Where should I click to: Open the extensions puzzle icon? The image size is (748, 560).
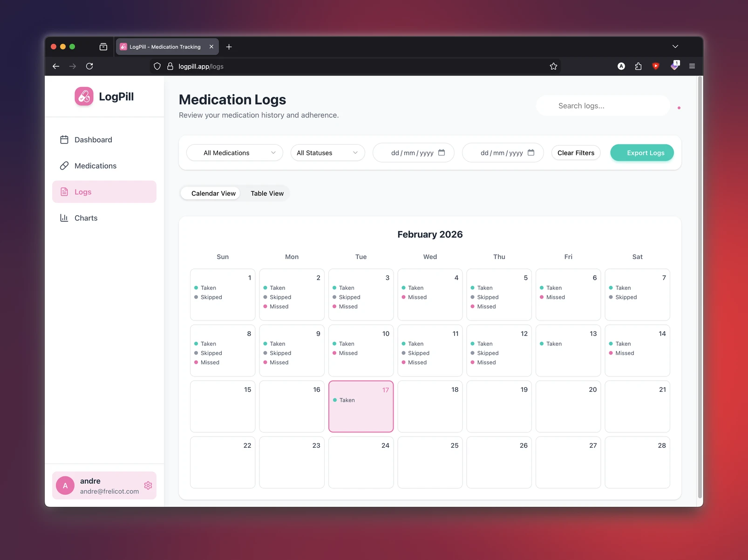[638, 66]
